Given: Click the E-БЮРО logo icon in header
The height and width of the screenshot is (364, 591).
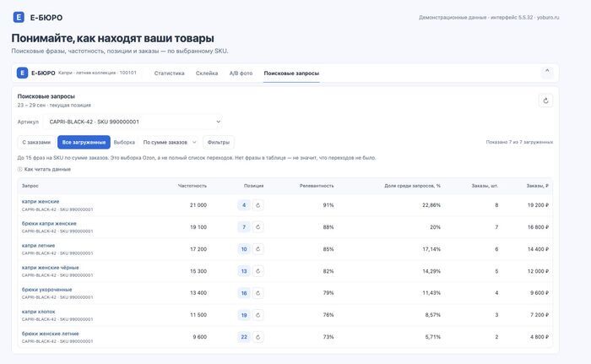Looking at the screenshot, I should [19, 18].
